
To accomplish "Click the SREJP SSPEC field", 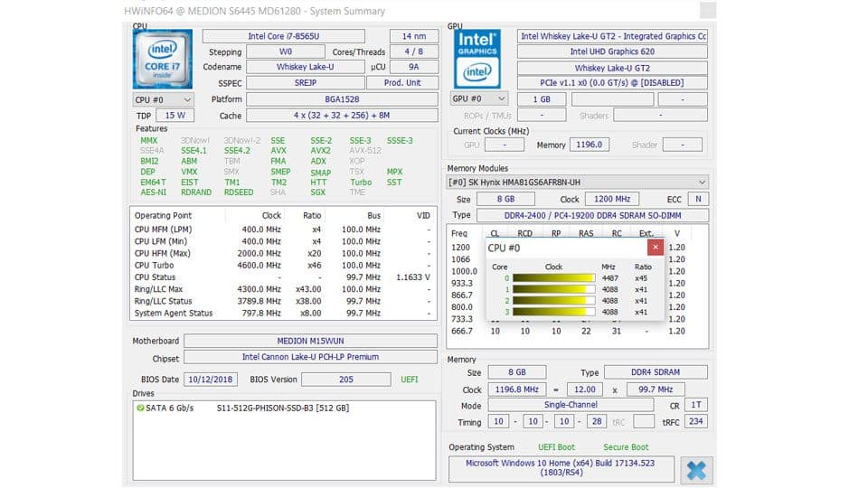I will pos(305,82).
